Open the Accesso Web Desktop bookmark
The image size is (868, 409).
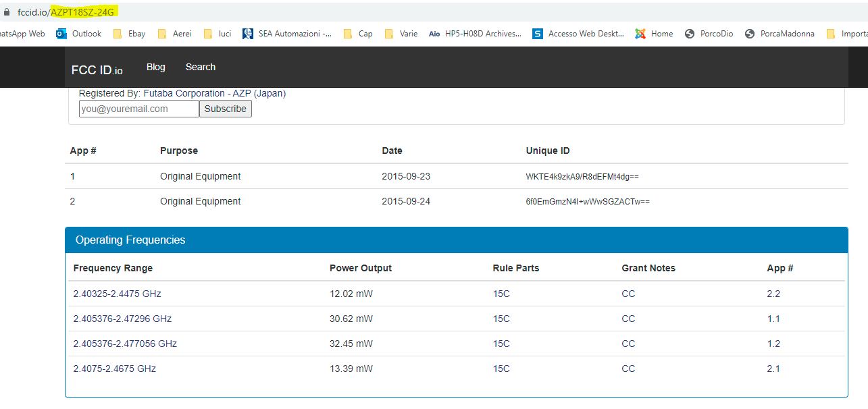pyautogui.click(x=579, y=34)
